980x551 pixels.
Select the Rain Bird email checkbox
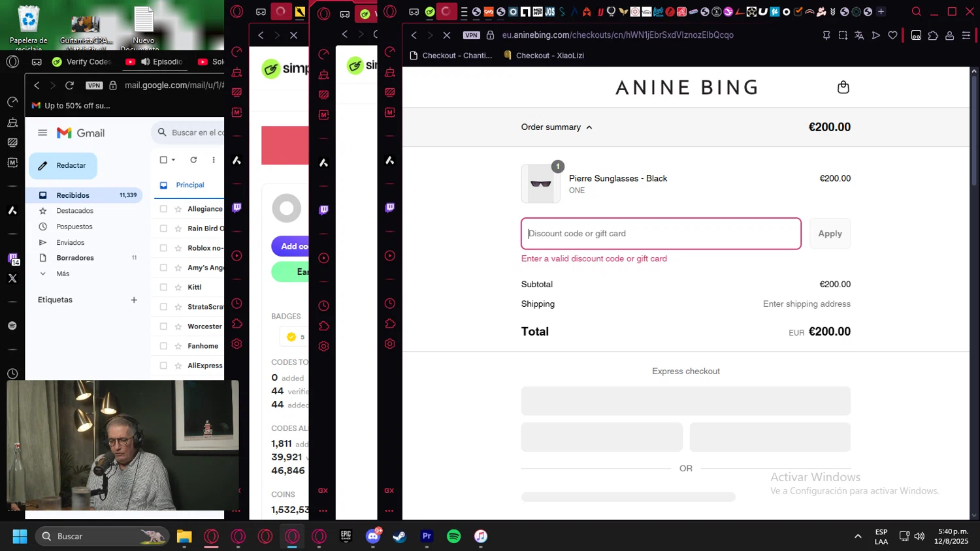163,228
